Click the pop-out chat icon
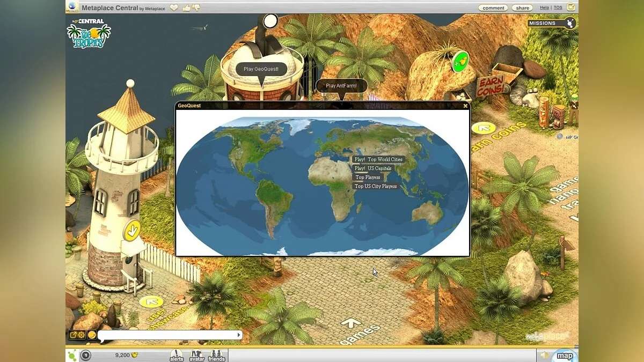The height and width of the screenshot is (362, 644). pos(72,335)
